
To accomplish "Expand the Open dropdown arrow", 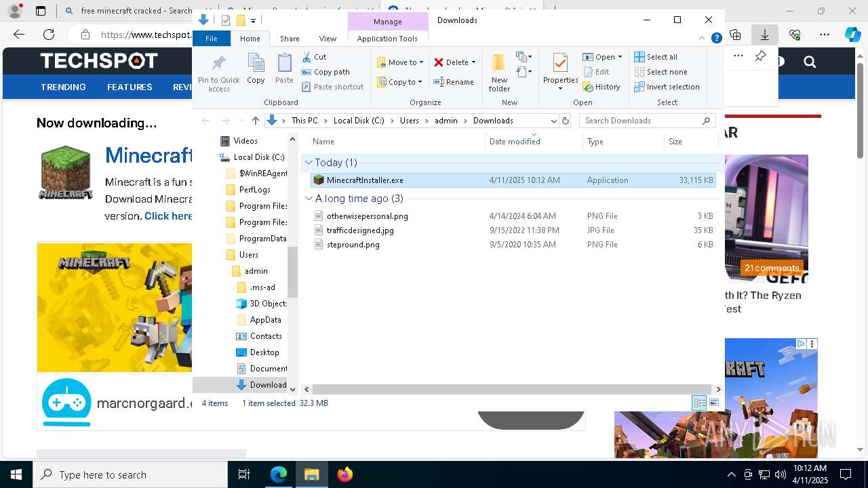I will point(620,57).
